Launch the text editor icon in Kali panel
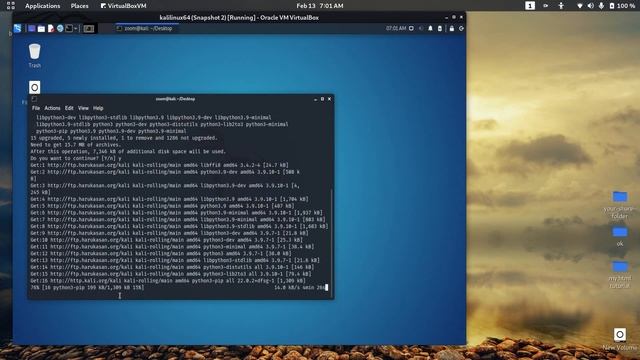 (x=51, y=28)
